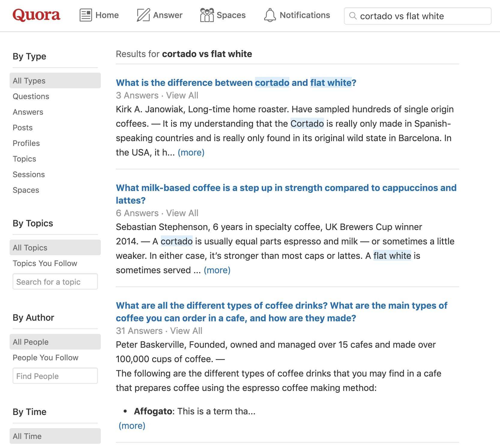The width and height of the screenshot is (500, 448).
Task: Click the bold Affogato bullet term
Action: [152, 411]
